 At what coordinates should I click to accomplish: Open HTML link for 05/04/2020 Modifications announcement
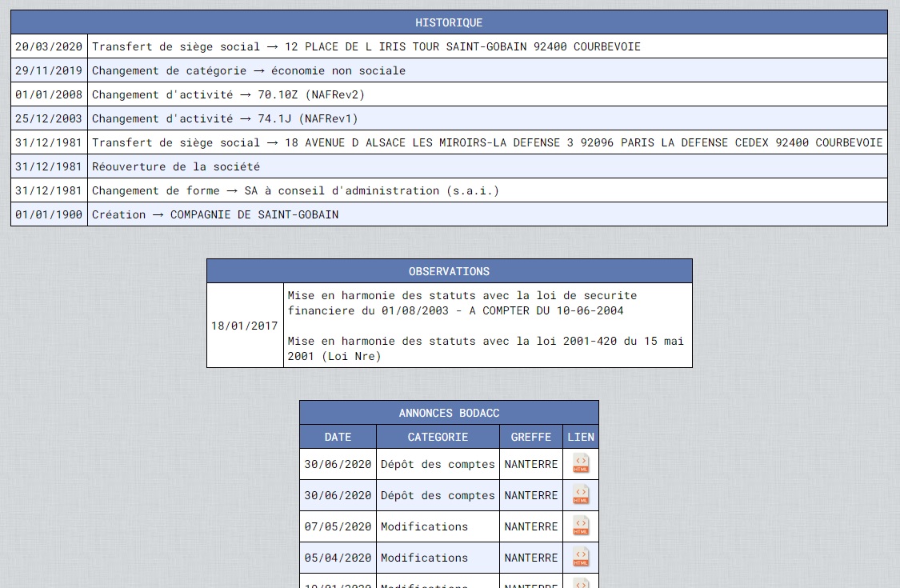581,557
